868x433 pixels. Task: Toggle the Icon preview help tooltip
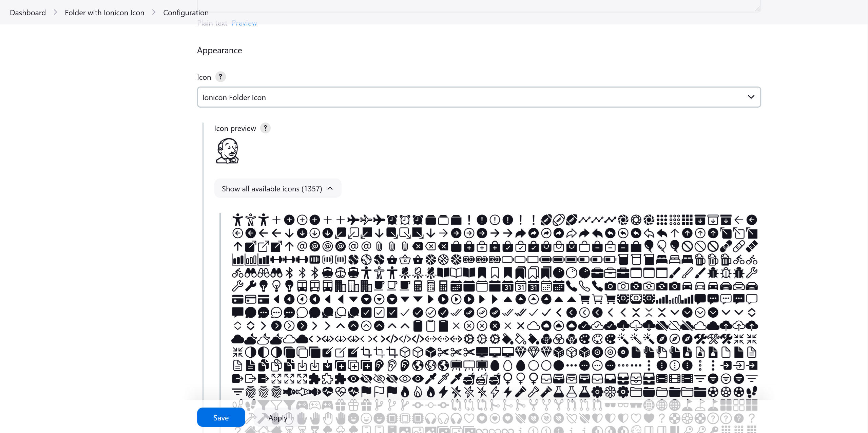(x=265, y=128)
